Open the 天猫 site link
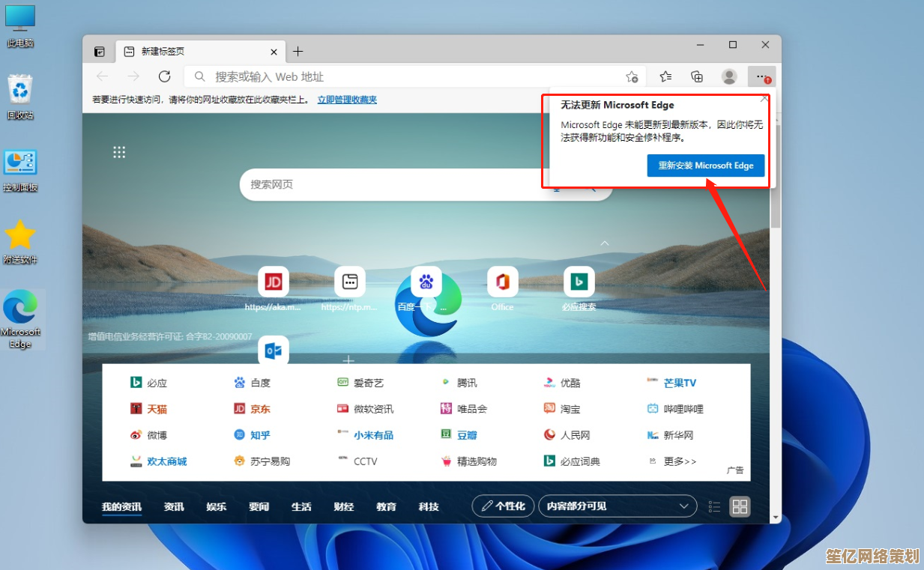This screenshot has height=570, width=924. pyautogui.click(x=148, y=409)
